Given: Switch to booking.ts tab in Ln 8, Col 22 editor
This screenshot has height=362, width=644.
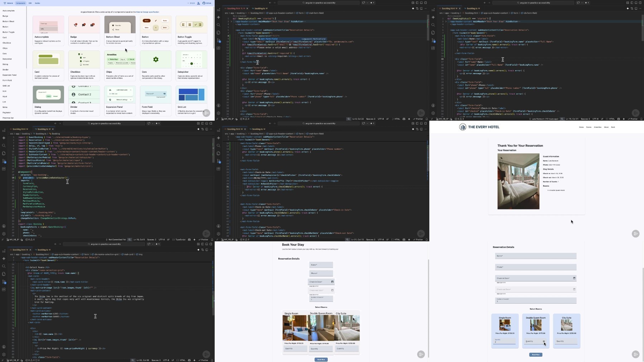Looking at the screenshot, I should click(260, 8).
